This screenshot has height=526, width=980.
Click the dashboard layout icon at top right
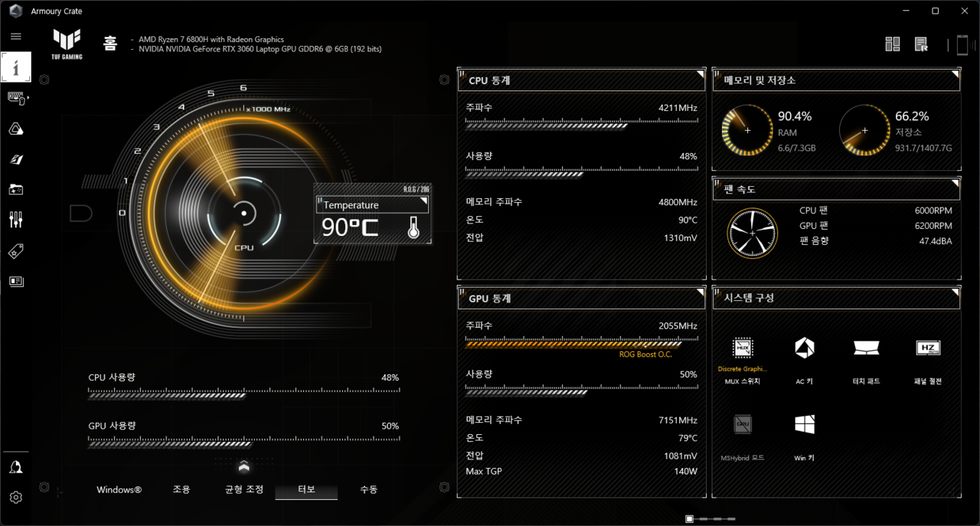[893, 44]
